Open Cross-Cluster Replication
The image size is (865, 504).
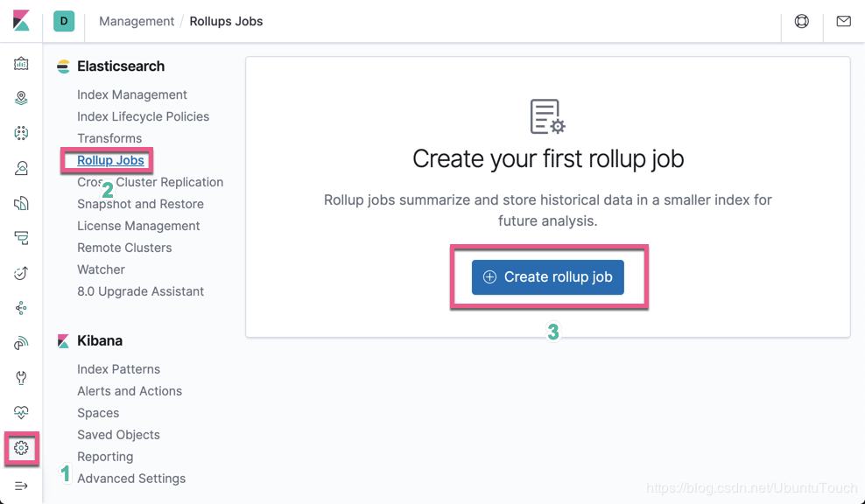[x=150, y=182]
